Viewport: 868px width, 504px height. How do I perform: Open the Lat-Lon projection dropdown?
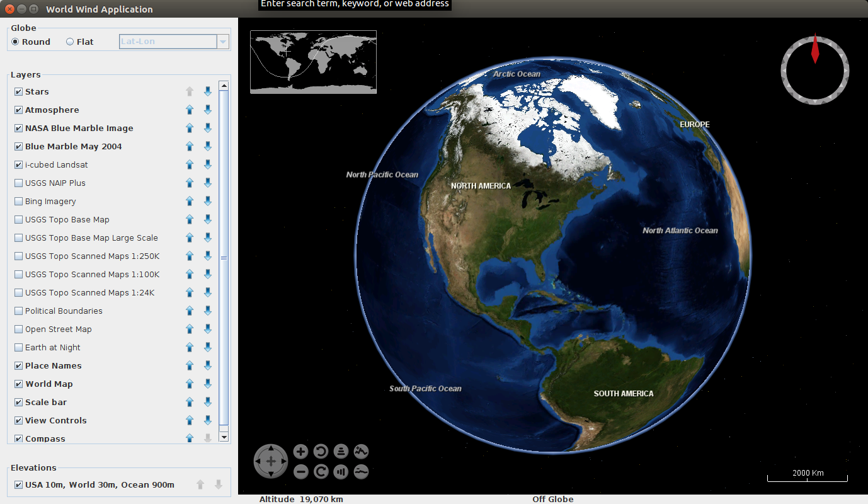point(222,42)
